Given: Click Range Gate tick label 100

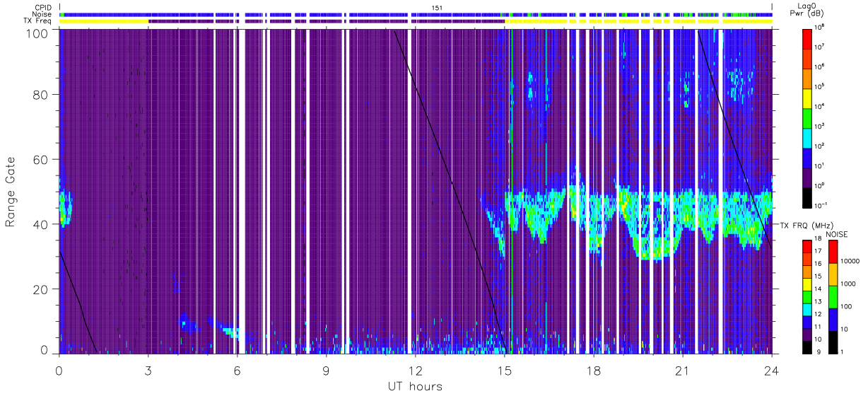Looking at the screenshot, I should pos(38,33).
